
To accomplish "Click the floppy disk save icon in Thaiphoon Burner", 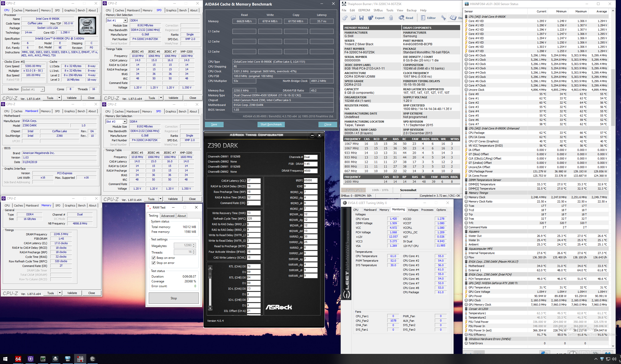I will [x=361, y=18].
